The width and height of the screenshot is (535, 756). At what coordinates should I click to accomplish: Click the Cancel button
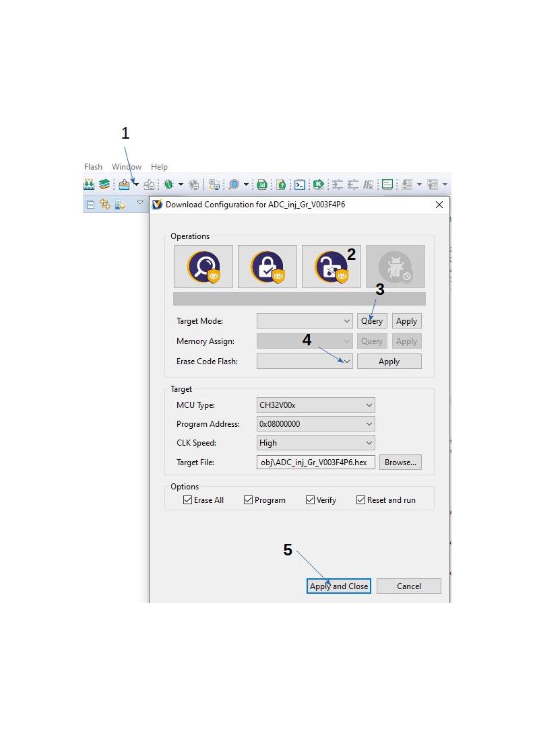point(408,586)
